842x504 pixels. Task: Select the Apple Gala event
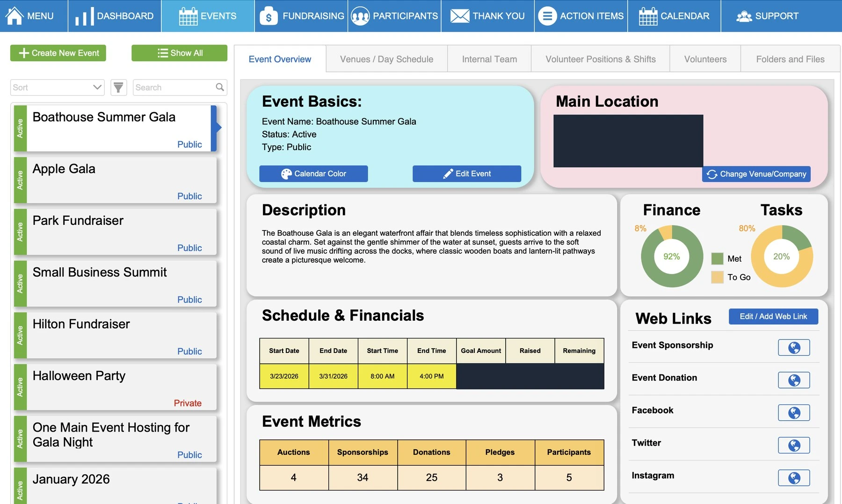tap(115, 180)
